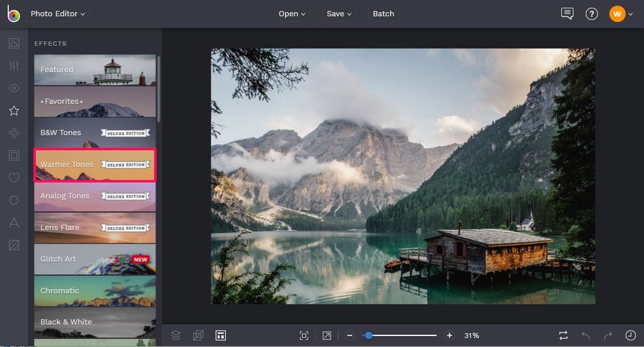
Task: Open the help question mark icon
Action: [591, 14]
